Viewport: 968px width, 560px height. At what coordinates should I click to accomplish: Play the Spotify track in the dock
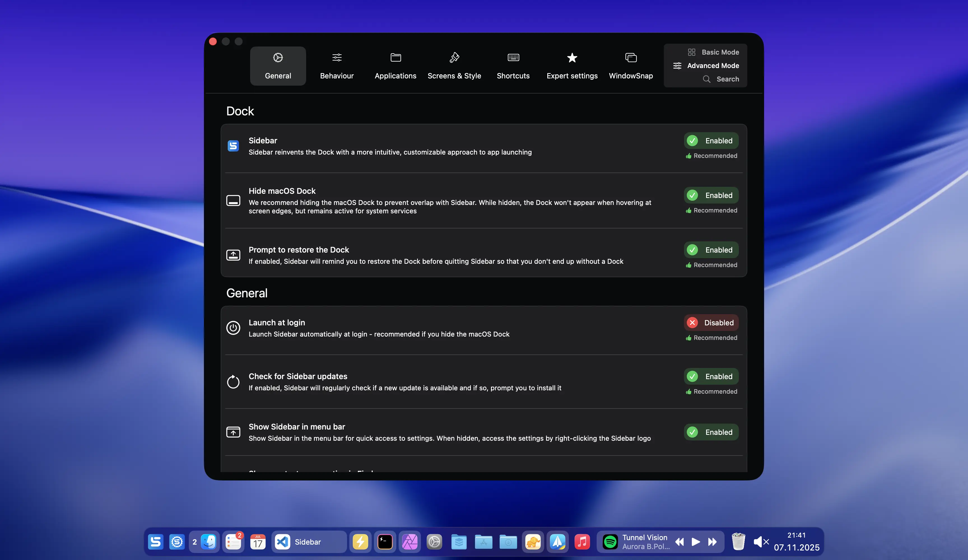point(695,542)
